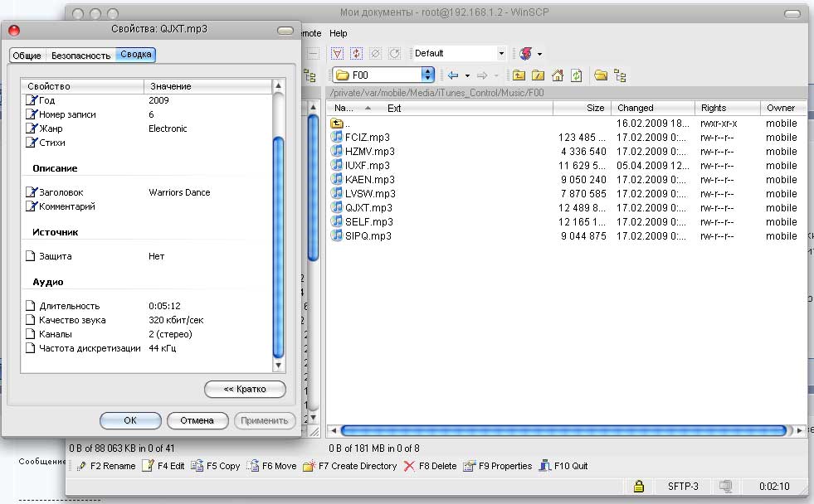
Task: Open the Help menu in WinSCP
Action: 339,33
